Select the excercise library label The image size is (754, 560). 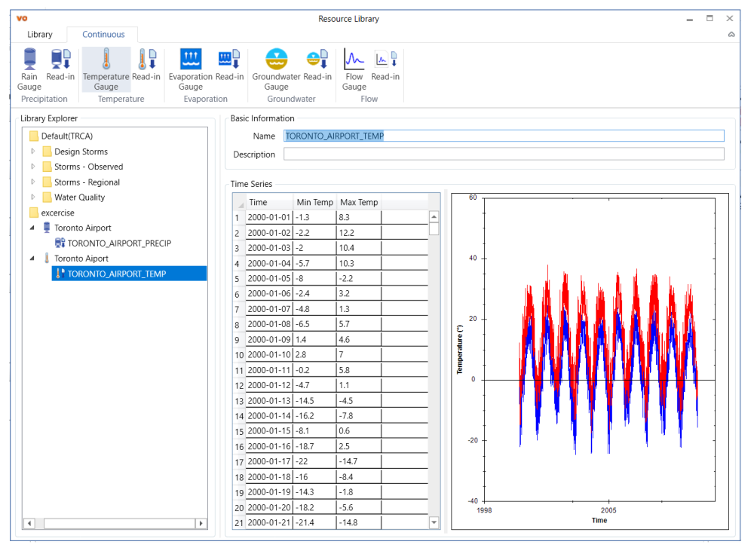(58, 213)
